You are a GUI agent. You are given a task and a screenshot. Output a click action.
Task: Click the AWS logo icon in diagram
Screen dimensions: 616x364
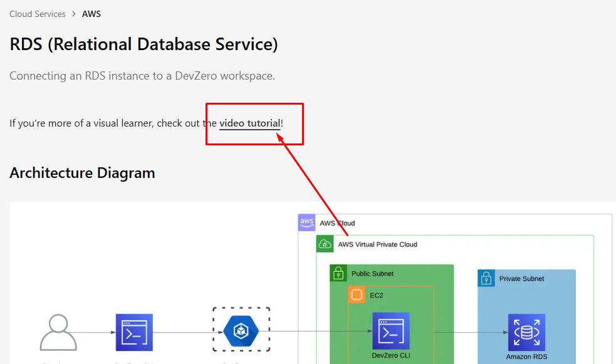pos(307,222)
